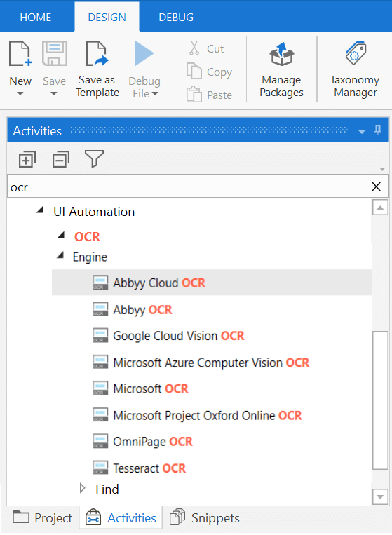Expand all activities with plus icon
The width and height of the screenshot is (392, 535).
[x=27, y=159]
